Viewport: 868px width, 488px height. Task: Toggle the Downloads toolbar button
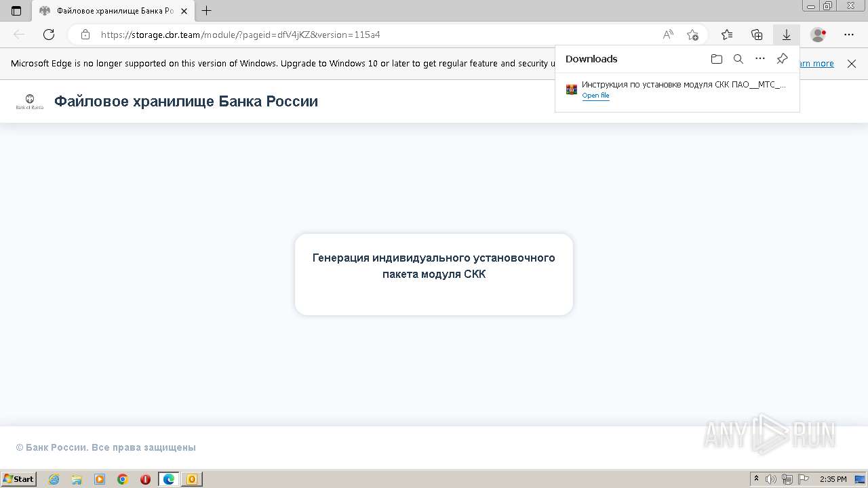(787, 35)
